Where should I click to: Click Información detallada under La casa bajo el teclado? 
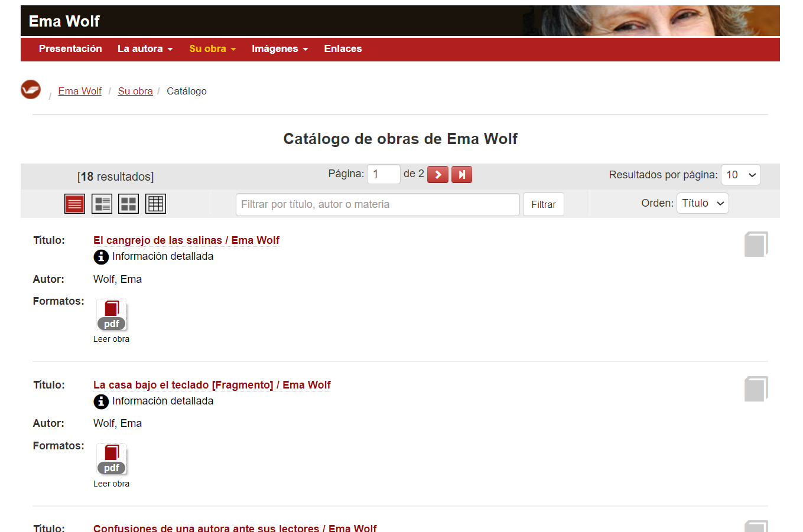163,401
